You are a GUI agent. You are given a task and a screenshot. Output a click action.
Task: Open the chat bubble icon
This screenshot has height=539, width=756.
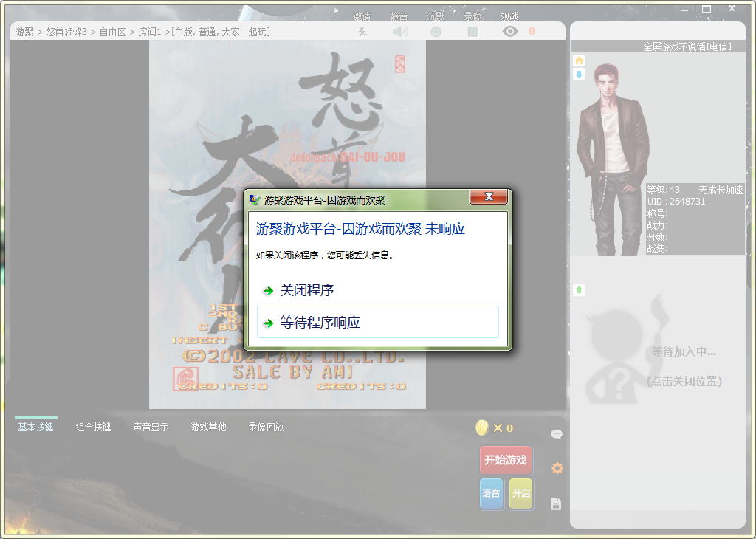tap(557, 434)
